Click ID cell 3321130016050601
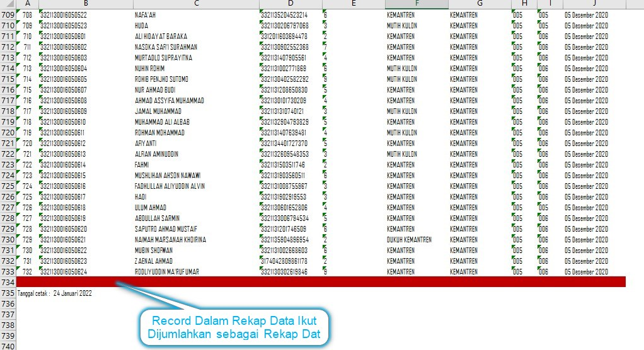This screenshot has width=644, height=350. coord(86,36)
